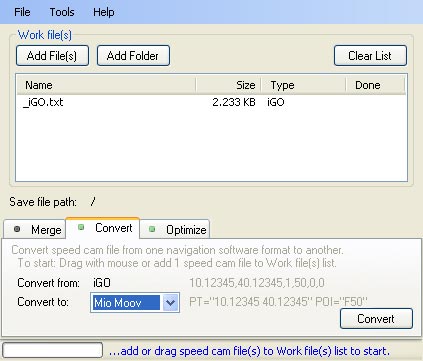The image size is (423, 361).
Task: Click the status message about adding files
Action: point(249,351)
